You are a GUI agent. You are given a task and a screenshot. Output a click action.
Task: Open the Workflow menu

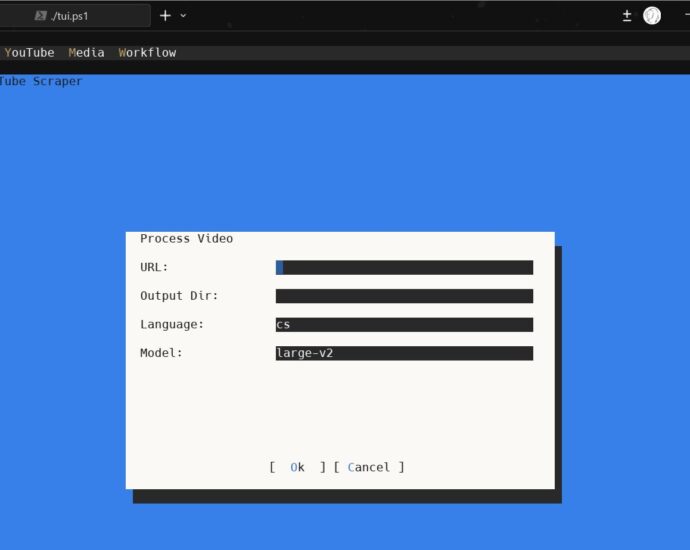[147, 53]
